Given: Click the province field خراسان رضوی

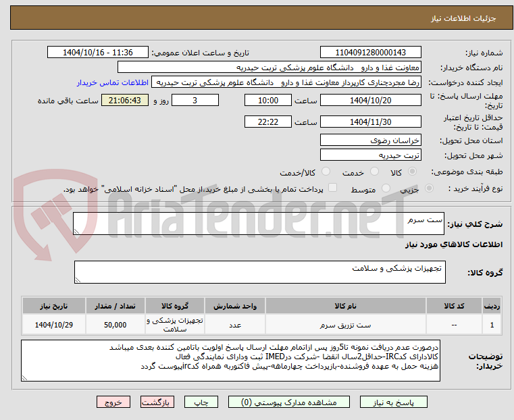Looking at the screenshot, I should click(370, 140).
